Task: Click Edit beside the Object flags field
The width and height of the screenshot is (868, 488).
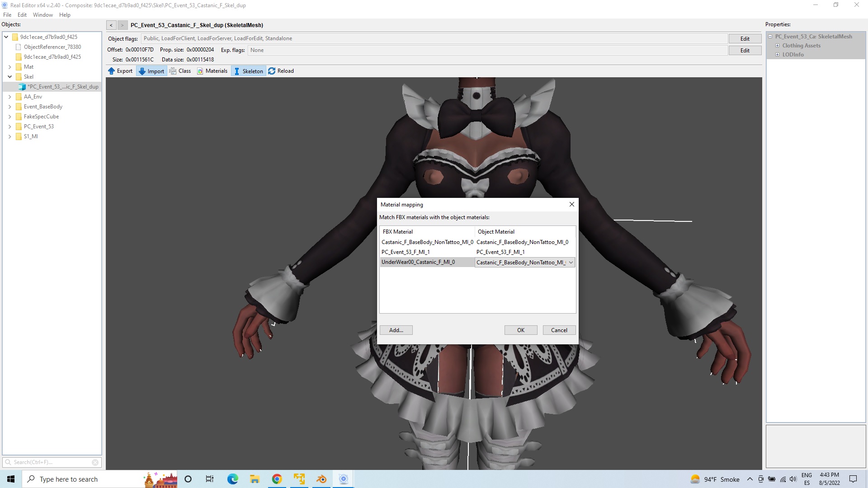Action: [745, 39]
